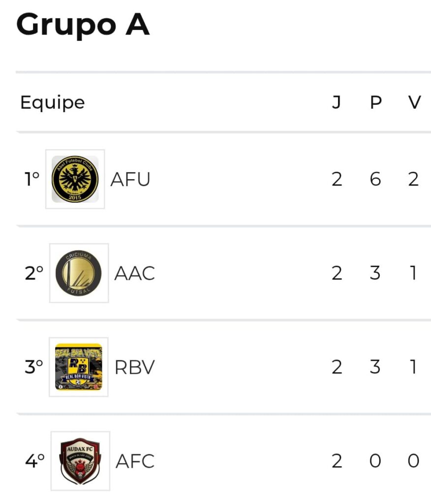Select the Real Boa Vista logo
The height and width of the screenshot is (504, 431).
pyautogui.click(x=79, y=367)
